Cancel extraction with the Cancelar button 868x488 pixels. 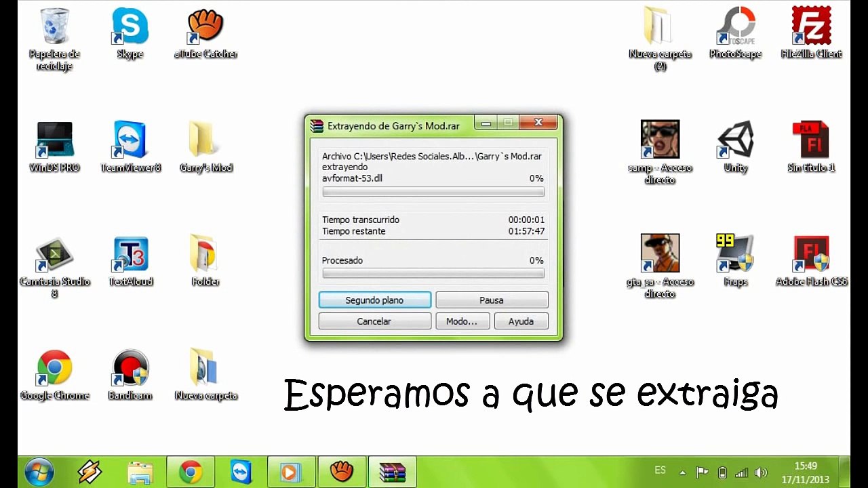[375, 321]
